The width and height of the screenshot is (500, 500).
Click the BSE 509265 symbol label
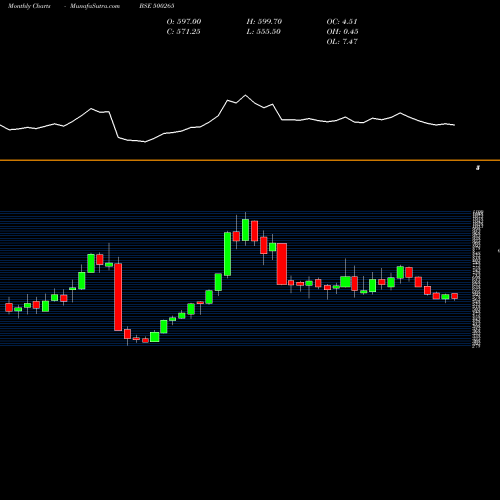[x=157, y=6]
